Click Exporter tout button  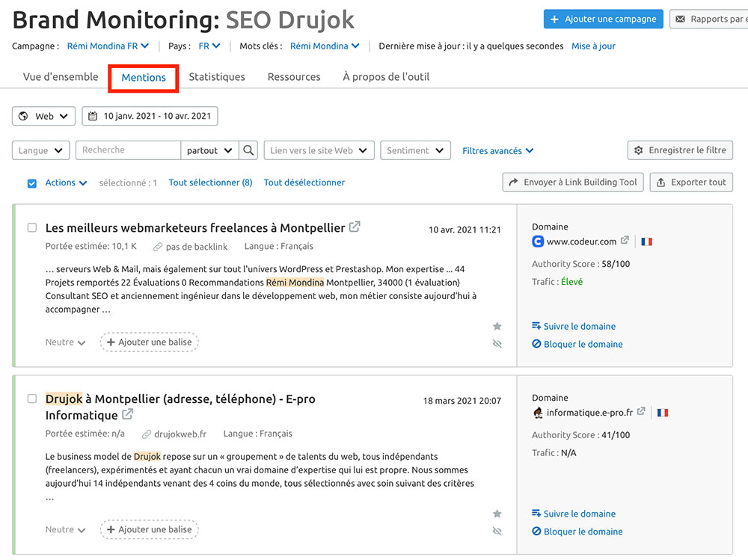(x=691, y=182)
